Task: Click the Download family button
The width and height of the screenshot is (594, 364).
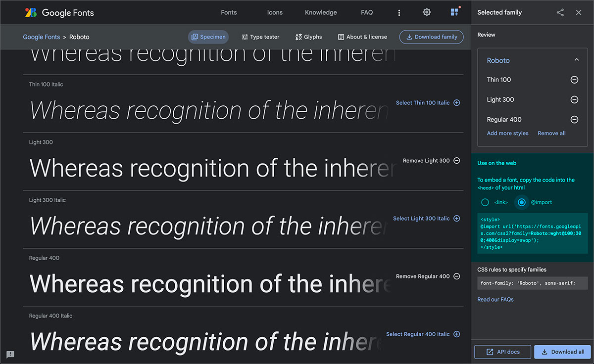Action: click(431, 37)
